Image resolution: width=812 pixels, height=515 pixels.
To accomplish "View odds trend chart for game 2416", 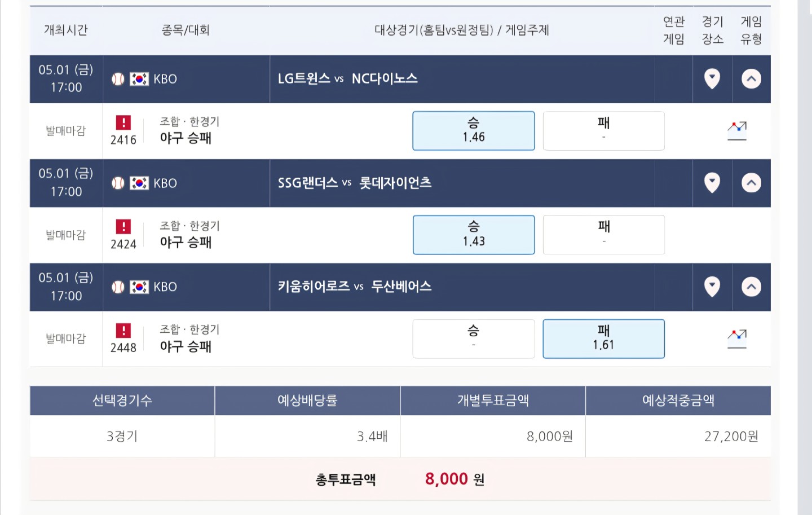I will [737, 130].
